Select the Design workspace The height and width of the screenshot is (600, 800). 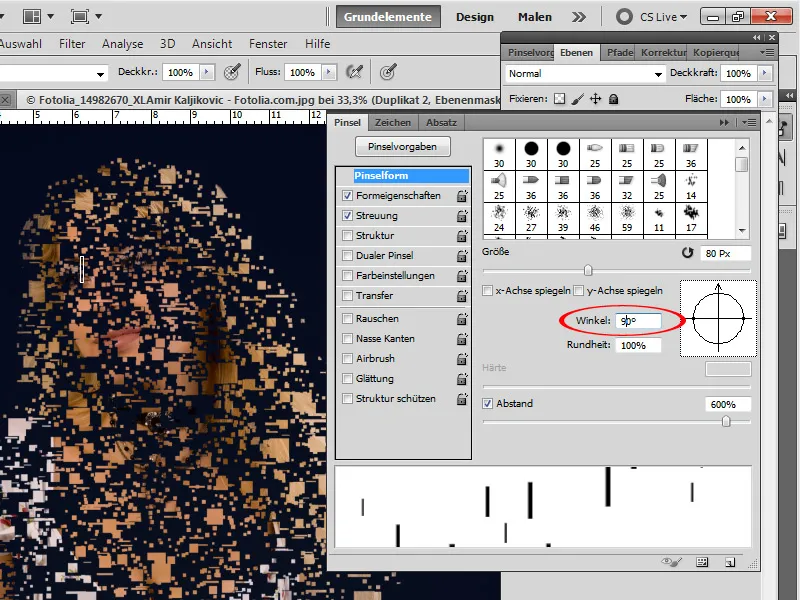[x=474, y=17]
